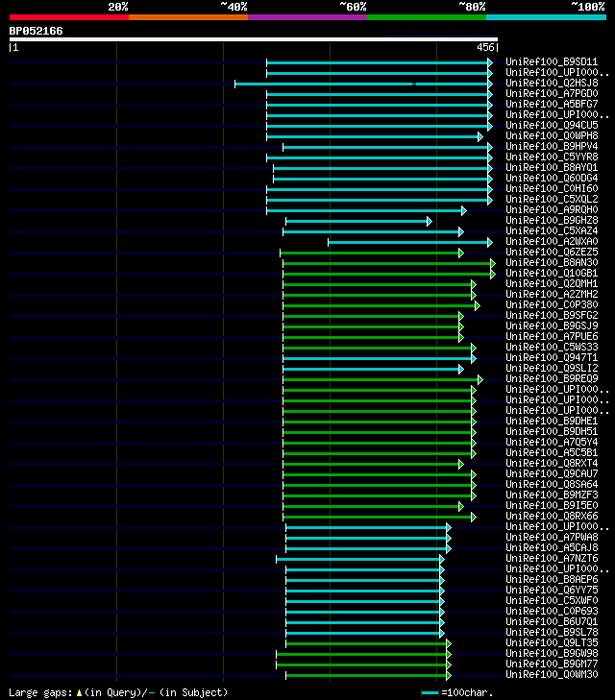
Task: Select the UniRef100_B8AYQ1 label
Action: click(552, 167)
